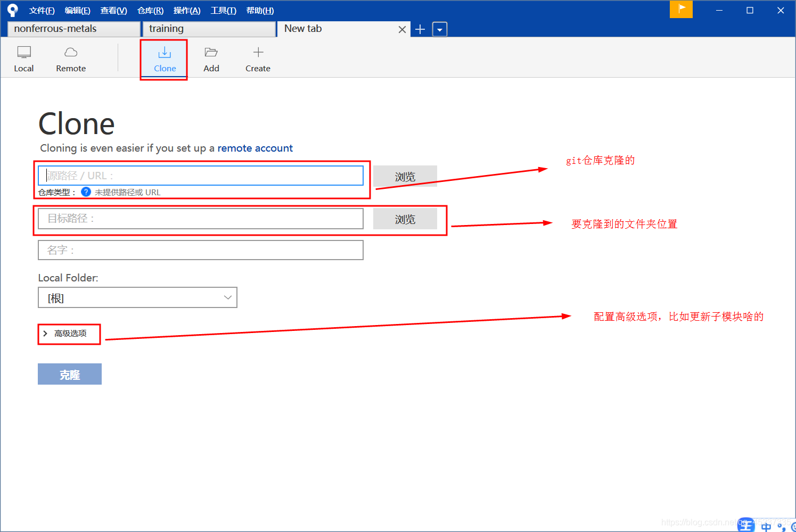Open the 编辑(E) menu

78,11
